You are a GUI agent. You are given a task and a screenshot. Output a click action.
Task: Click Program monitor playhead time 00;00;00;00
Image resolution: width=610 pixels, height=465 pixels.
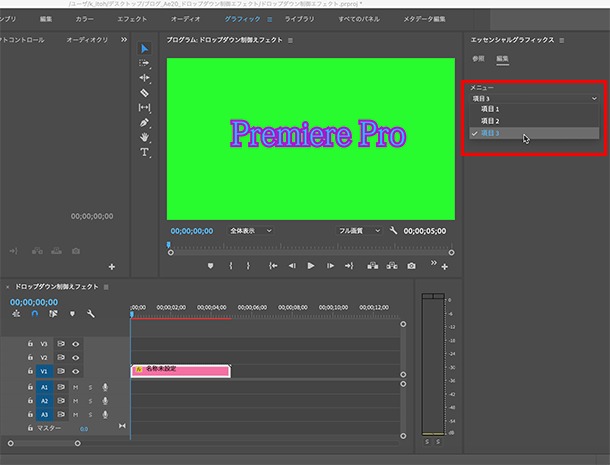192,231
